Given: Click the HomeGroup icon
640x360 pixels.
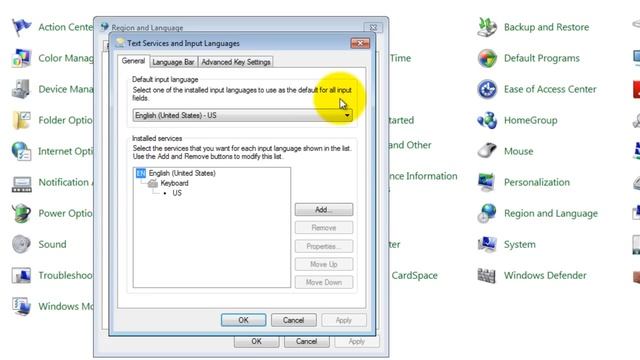Looking at the screenshot, I should pyautogui.click(x=487, y=120).
